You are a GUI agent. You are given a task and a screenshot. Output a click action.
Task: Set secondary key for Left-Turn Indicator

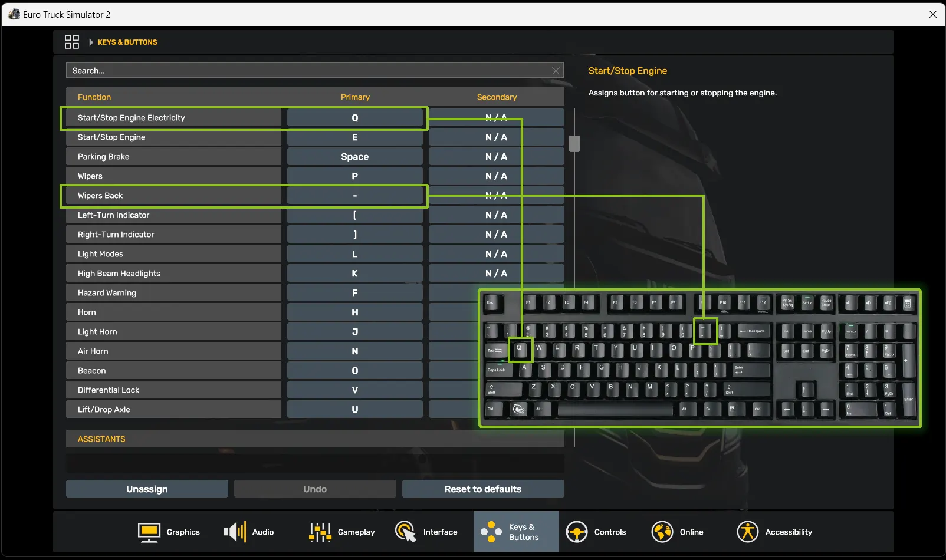(497, 215)
